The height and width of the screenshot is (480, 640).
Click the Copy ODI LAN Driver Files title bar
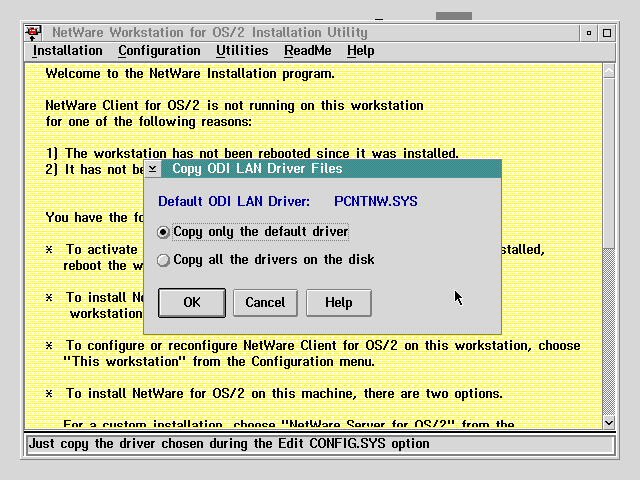331,169
